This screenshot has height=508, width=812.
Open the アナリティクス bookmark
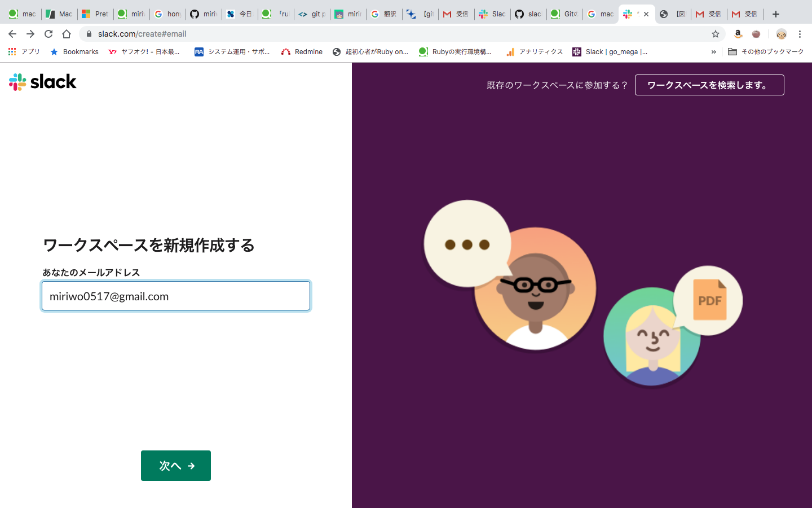pos(533,51)
